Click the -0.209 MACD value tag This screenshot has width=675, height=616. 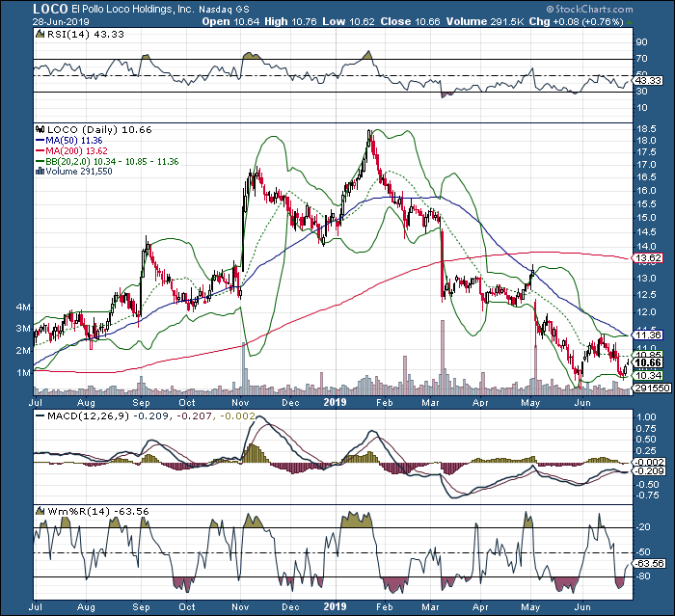[650, 471]
